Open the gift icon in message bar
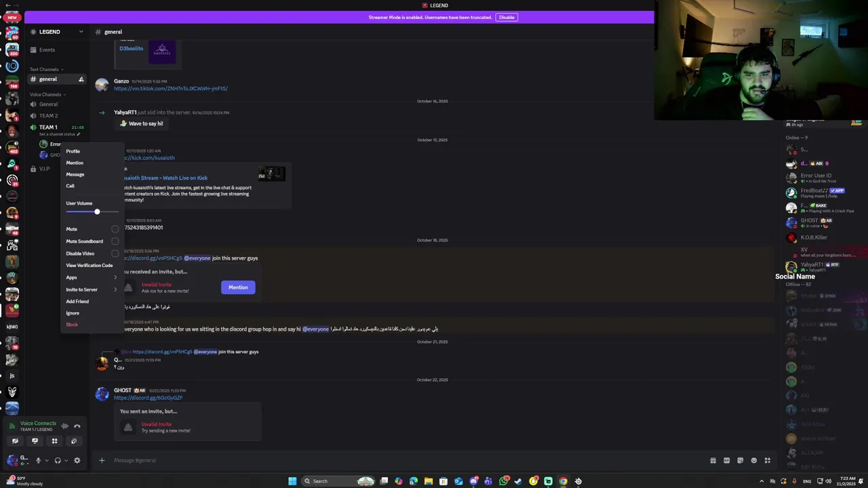 pyautogui.click(x=713, y=460)
